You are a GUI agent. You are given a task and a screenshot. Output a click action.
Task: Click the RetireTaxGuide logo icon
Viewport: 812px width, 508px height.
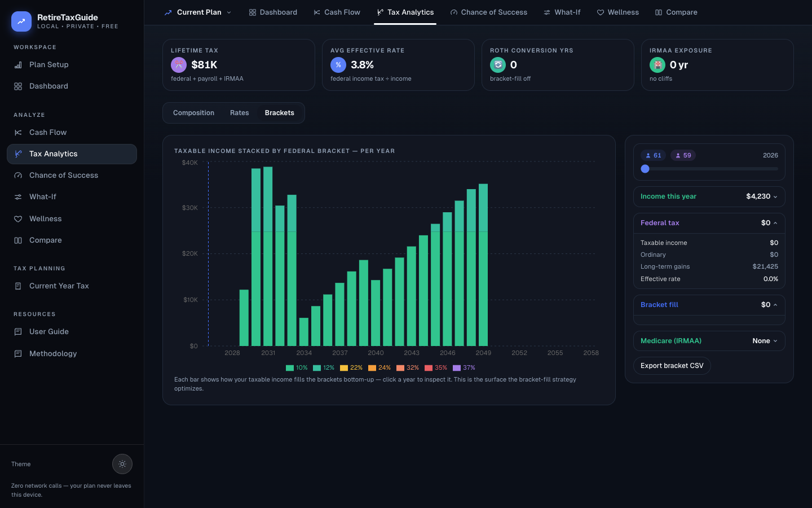pos(21,21)
